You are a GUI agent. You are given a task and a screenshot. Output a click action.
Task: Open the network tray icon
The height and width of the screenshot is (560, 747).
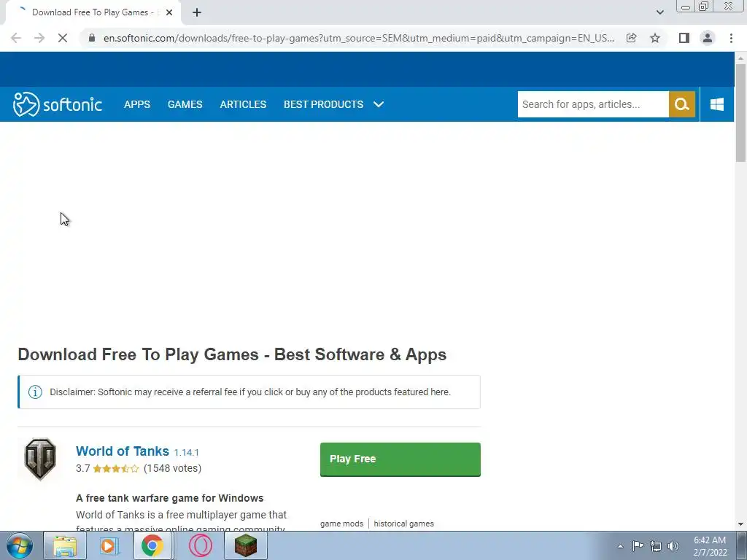(656, 546)
